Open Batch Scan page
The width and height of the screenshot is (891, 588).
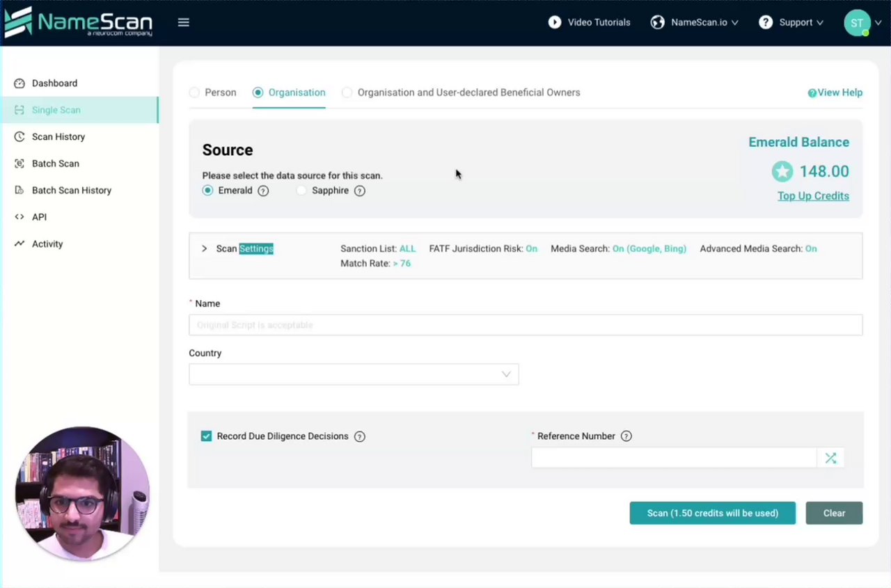[56, 164]
